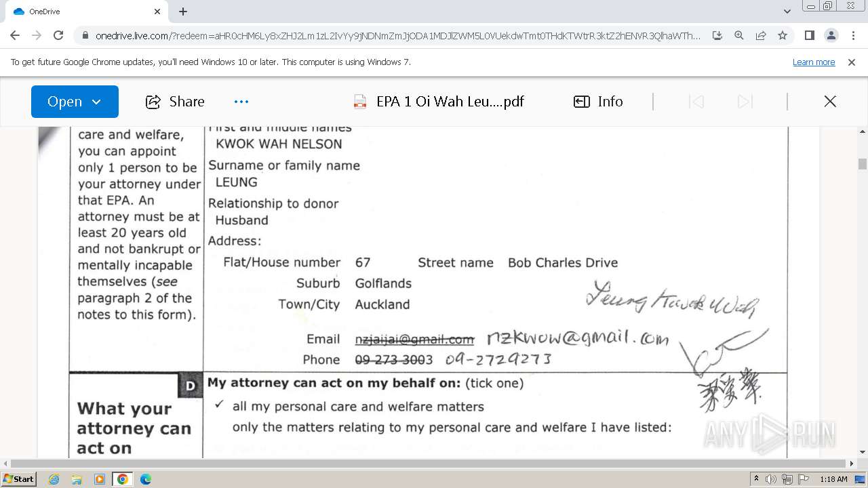Click the suburb Golflands

(383, 283)
